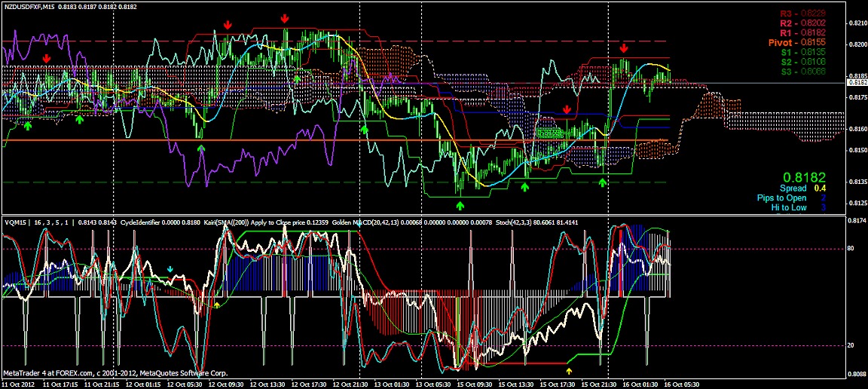Click the current price tag on the price axis
The width and height of the screenshot is (868, 389).
[x=857, y=82]
